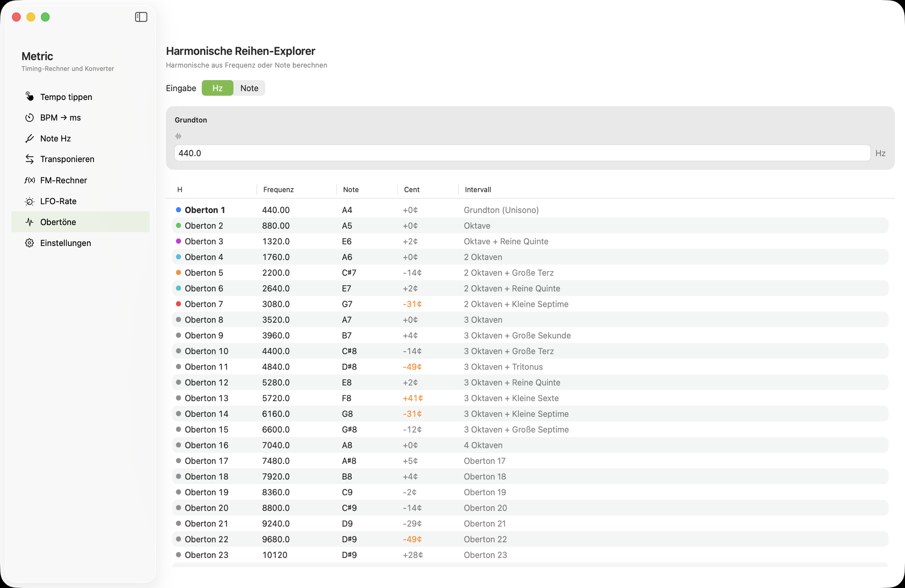Select Transponieren in the sidebar
Screen dimensions: 905x588
pyautogui.click(x=67, y=159)
